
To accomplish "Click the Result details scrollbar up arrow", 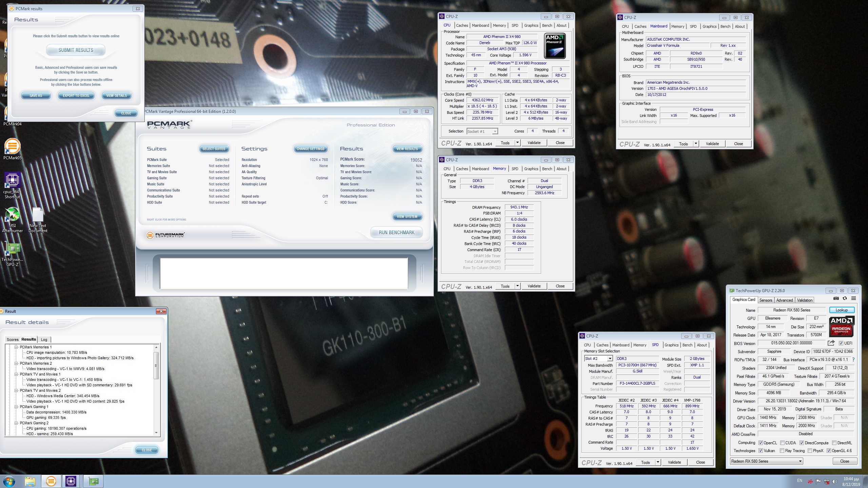I will (156, 347).
